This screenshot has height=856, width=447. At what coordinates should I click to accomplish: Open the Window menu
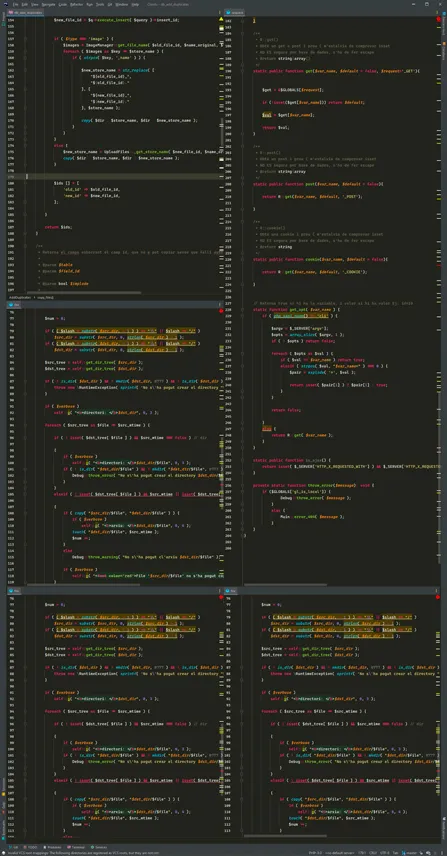(x=121, y=4)
